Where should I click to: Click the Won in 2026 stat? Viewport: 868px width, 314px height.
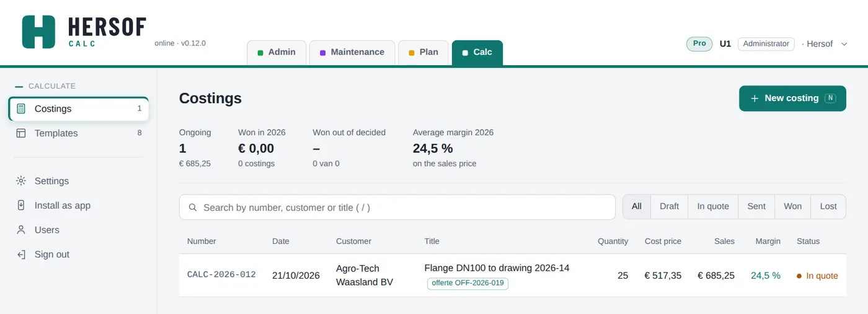[x=262, y=148]
